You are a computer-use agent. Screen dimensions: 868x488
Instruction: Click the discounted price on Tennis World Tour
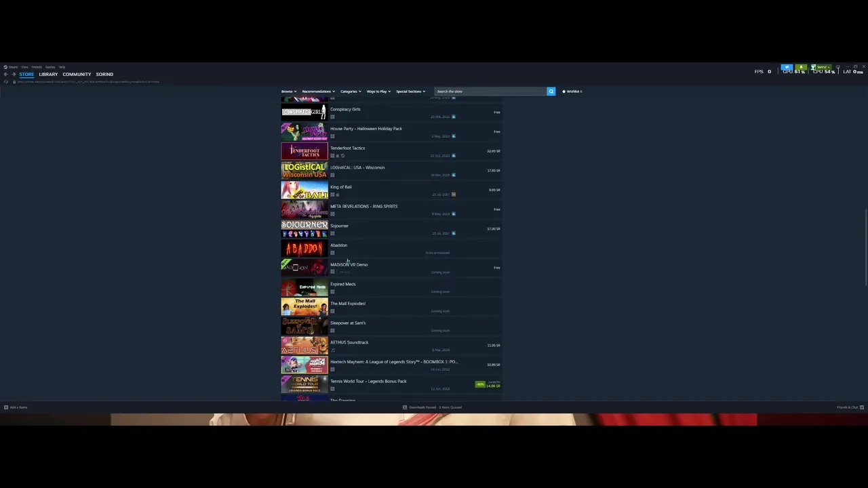(x=493, y=386)
